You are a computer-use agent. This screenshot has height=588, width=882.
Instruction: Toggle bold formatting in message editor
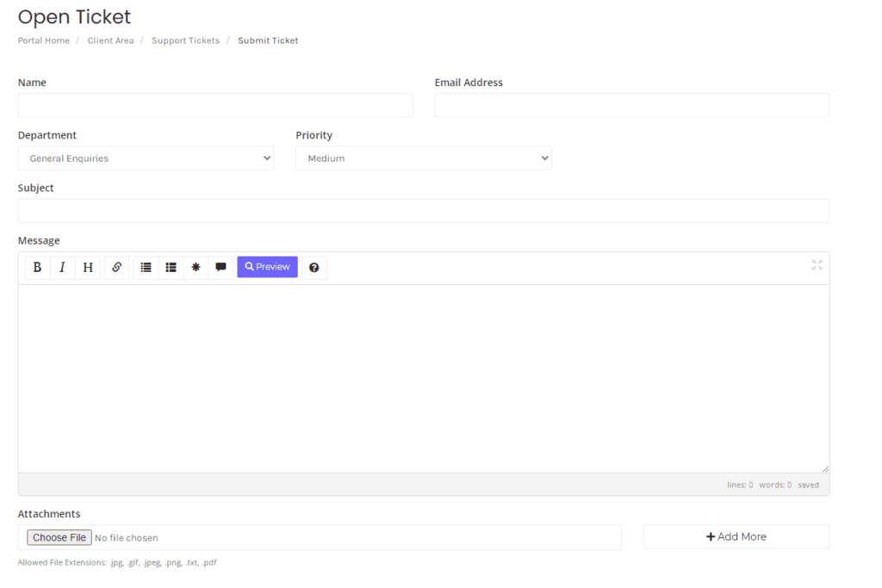click(37, 268)
